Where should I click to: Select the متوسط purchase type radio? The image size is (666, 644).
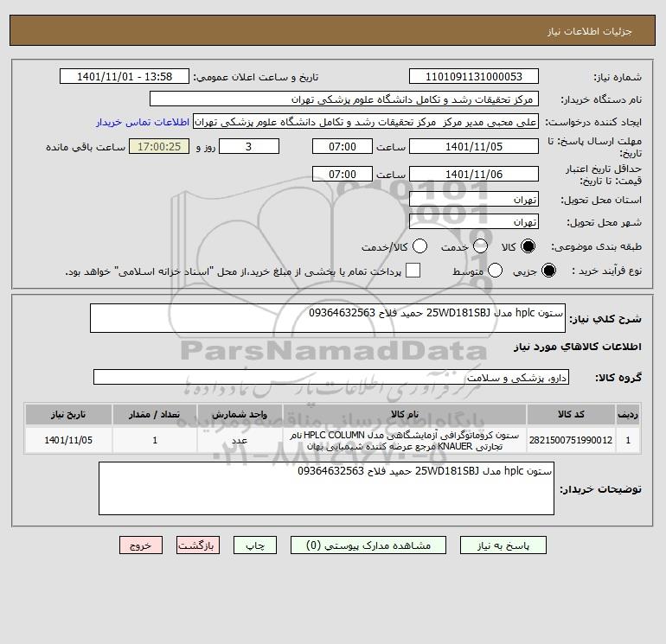pyautogui.click(x=495, y=271)
